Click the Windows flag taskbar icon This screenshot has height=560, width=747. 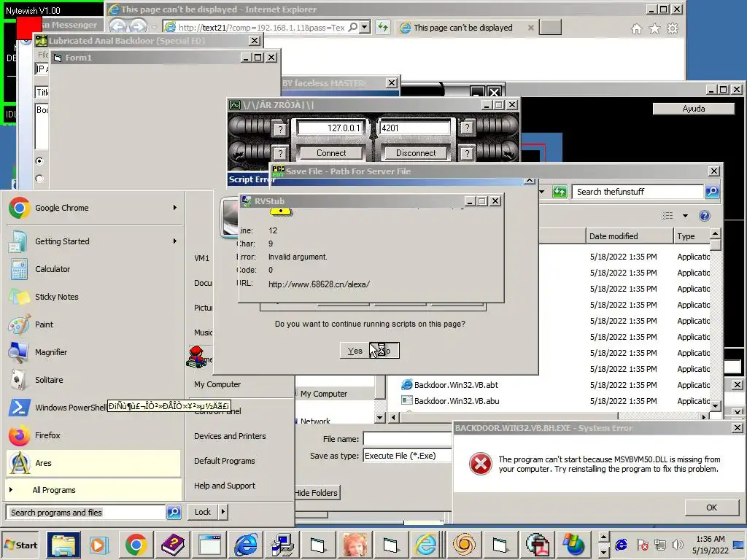point(573,544)
